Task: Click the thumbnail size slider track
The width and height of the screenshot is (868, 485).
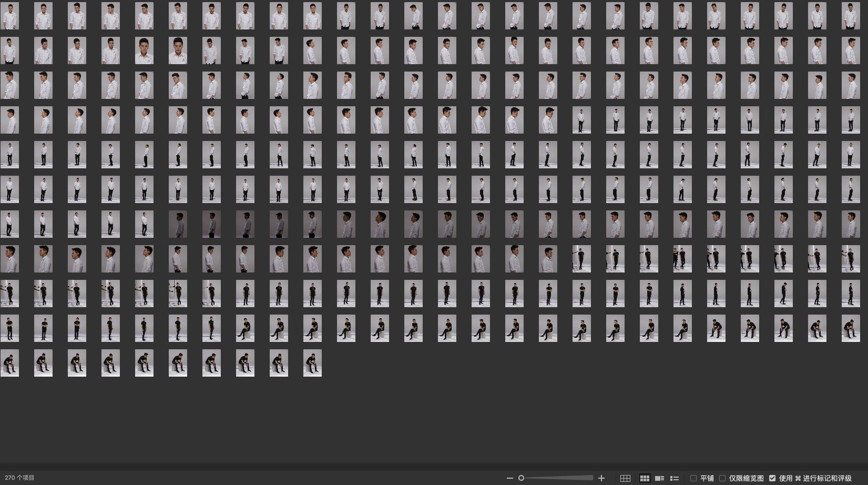Action: point(557,478)
